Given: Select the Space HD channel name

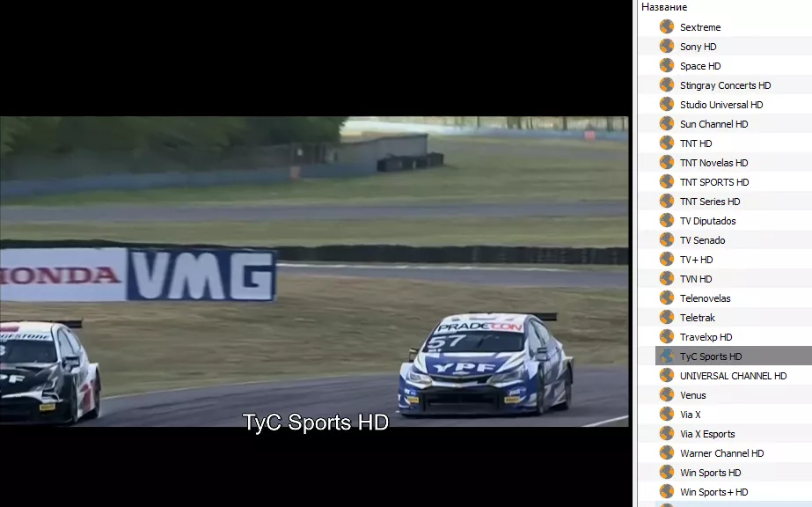Looking at the screenshot, I should click(700, 66).
